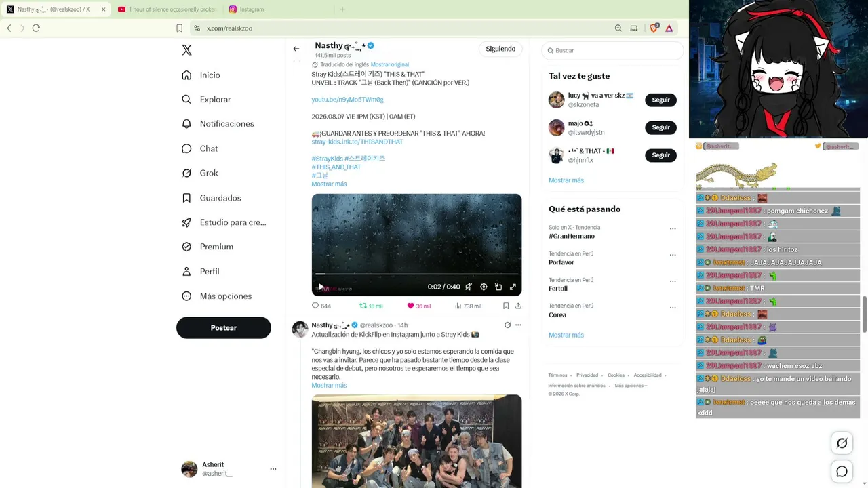
Task: Bookmark this page in browser toolbar
Action: click(179, 28)
